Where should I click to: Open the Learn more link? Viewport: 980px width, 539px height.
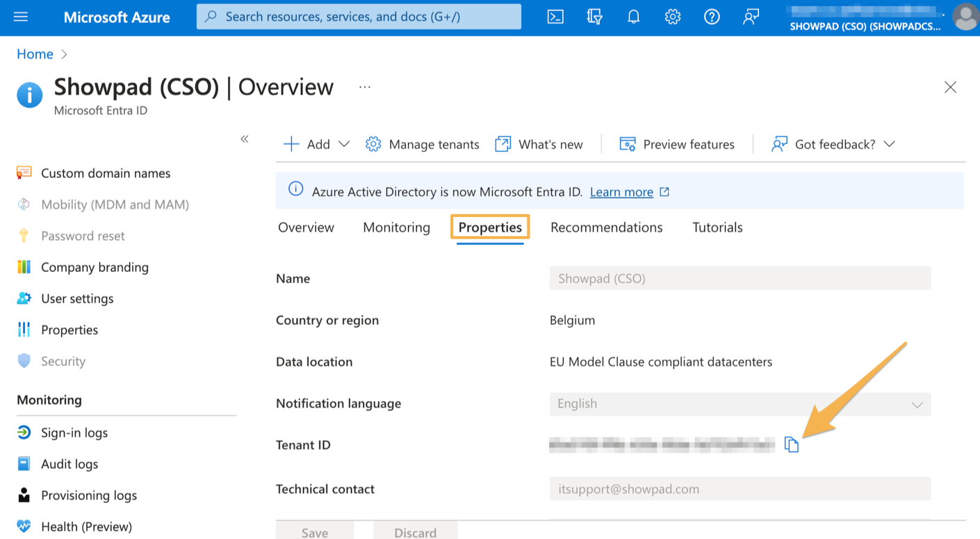(621, 192)
